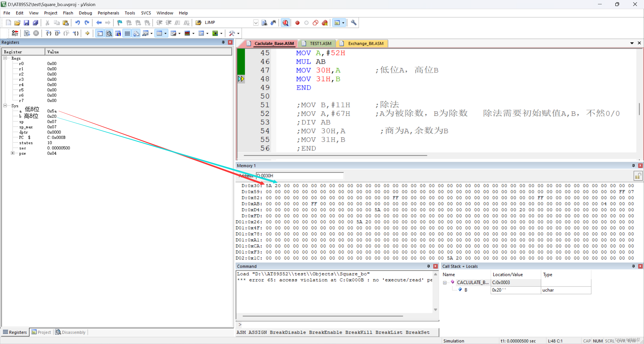Click Kill All Breakpoints icon
This screenshot has height=344, width=644.
pyautogui.click(x=325, y=23)
